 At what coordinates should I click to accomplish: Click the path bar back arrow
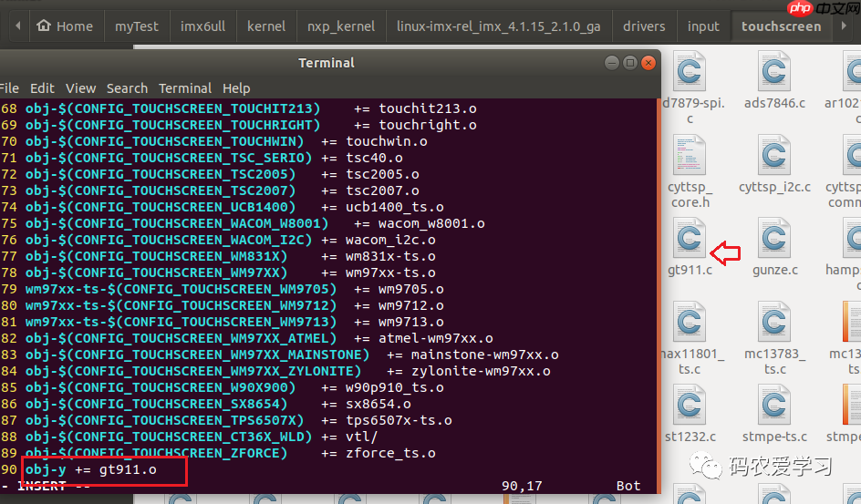[18, 26]
